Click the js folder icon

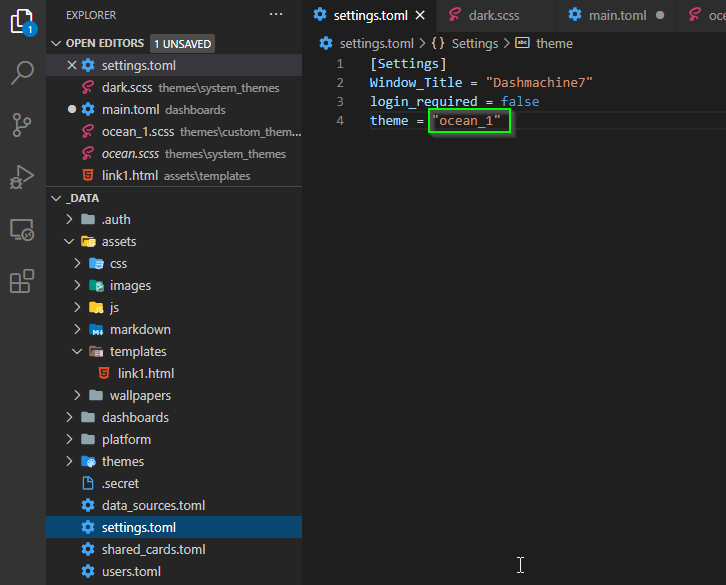pyautogui.click(x=96, y=307)
